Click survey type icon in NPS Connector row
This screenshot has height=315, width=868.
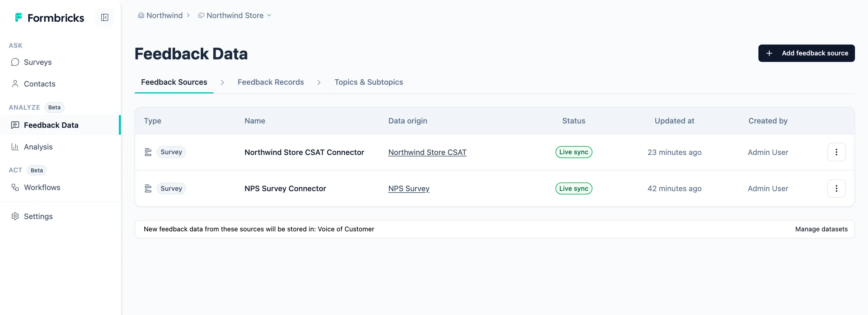148,189
